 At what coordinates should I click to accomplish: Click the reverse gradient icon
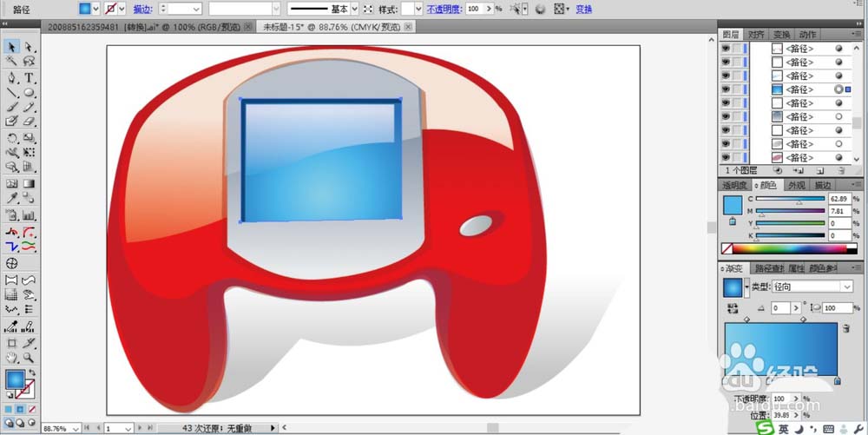click(734, 308)
